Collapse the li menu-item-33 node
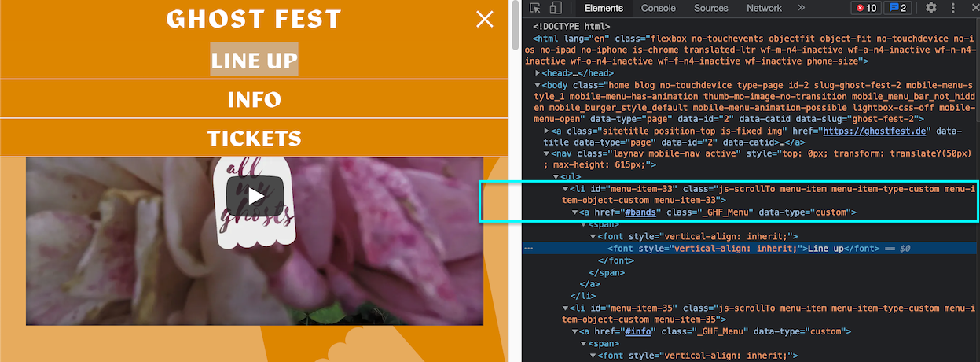This screenshot has width=980, height=362. pyautogui.click(x=566, y=189)
